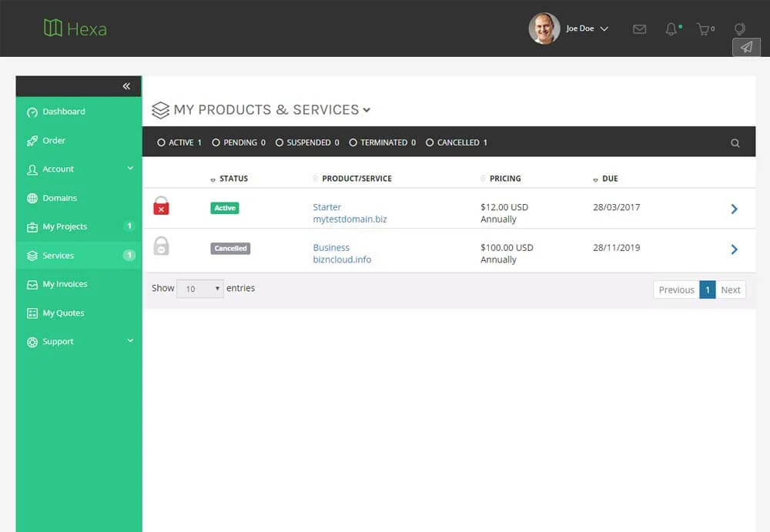Screen dimensions: 770x532
Task: Click the paper plane send button
Action: (746, 47)
